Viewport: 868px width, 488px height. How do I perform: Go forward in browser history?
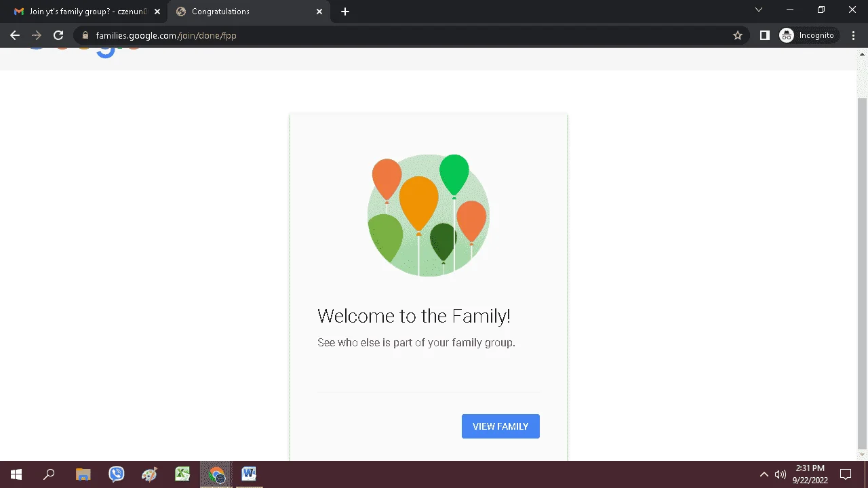pyautogui.click(x=37, y=35)
